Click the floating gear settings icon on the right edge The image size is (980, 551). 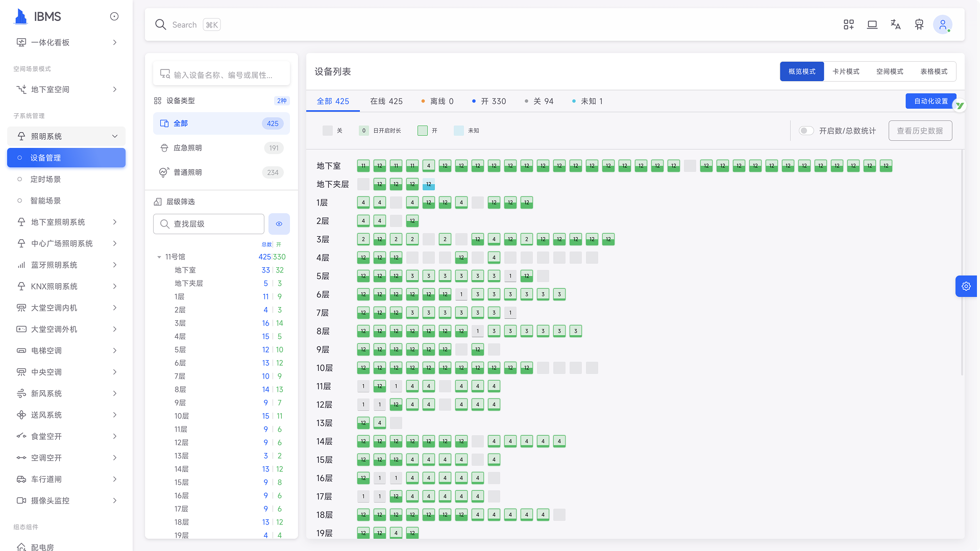(966, 286)
